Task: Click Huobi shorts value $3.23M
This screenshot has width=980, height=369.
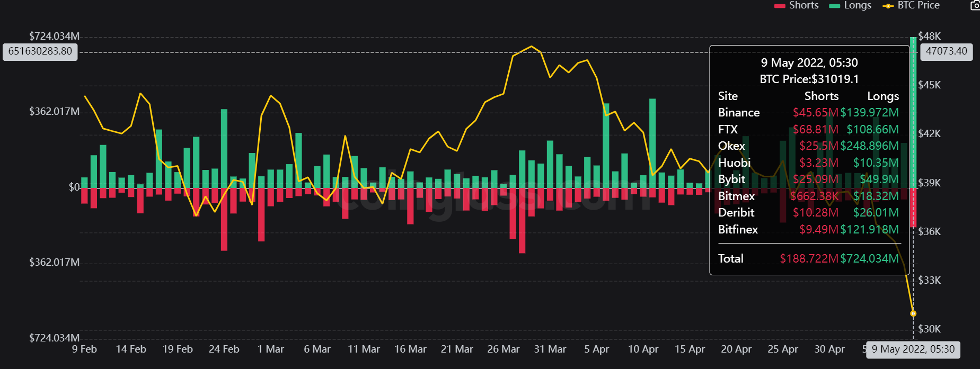Action: pos(819,163)
